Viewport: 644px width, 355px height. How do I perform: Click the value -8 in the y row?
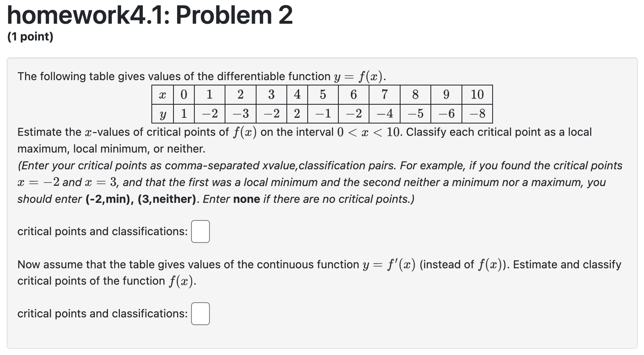coord(477,114)
